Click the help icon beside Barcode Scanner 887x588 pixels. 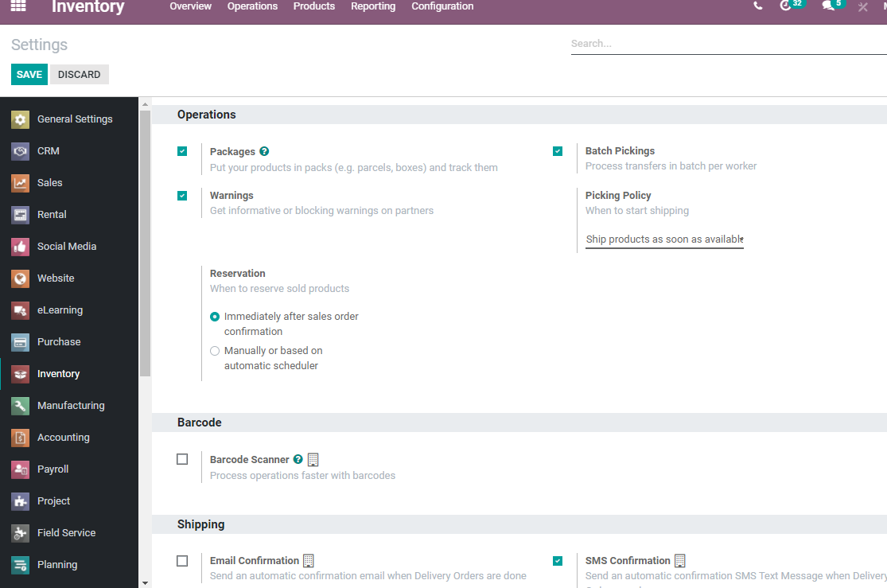coord(298,459)
